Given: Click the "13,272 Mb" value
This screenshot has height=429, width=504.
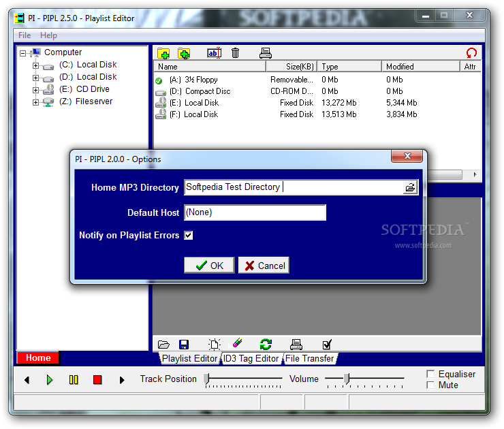Looking at the screenshot, I should coord(338,103).
